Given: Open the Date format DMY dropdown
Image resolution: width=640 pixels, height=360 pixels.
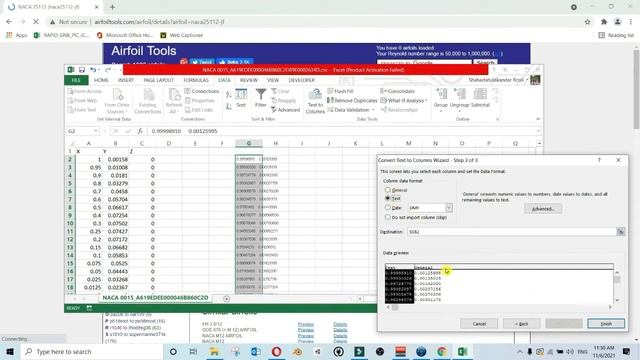Looking at the screenshot, I should pyautogui.click(x=449, y=207).
